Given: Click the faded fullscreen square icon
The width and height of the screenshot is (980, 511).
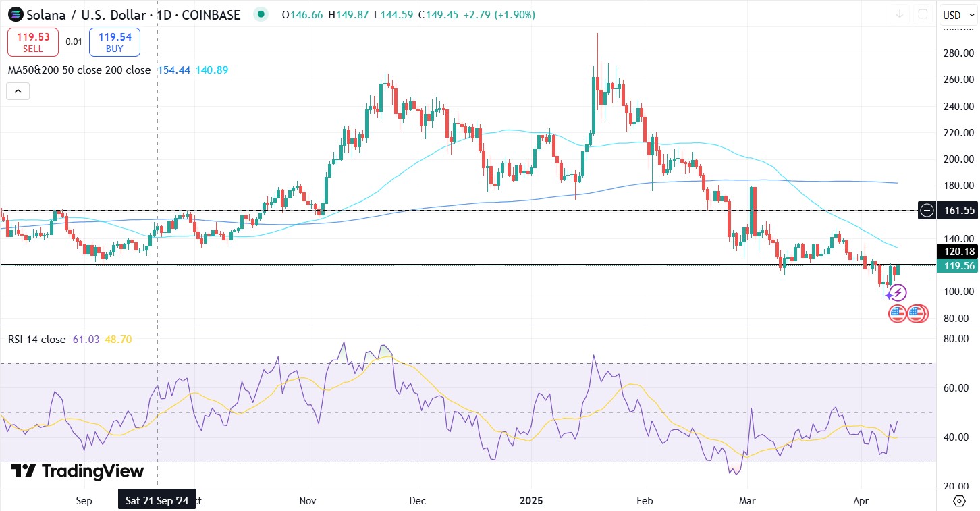Looking at the screenshot, I should (923, 14).
